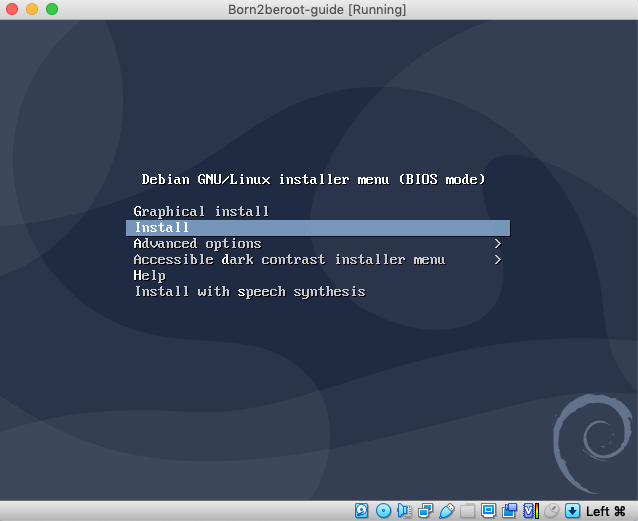This screenshot has width=638, height=521.
Task: Click chevron beside Advanced options
Action: (498, 243)
